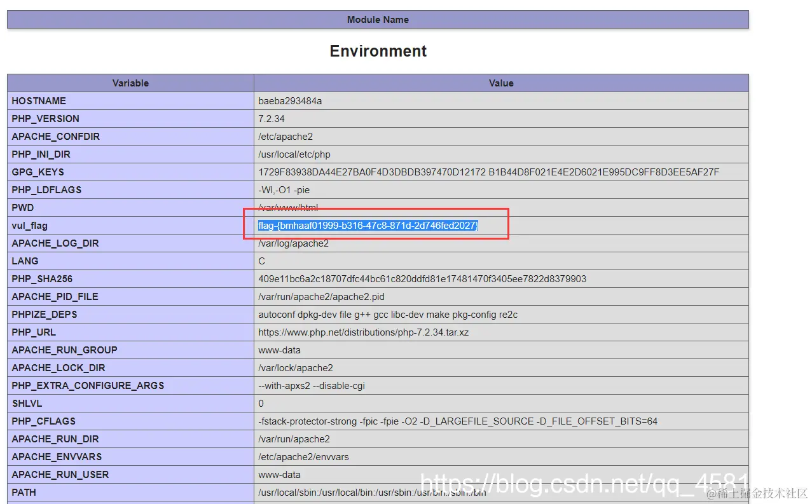This screenshot has width=812, height=504.
Task: Select the HOSTNAME variable cell
Action: coord(130,101)
